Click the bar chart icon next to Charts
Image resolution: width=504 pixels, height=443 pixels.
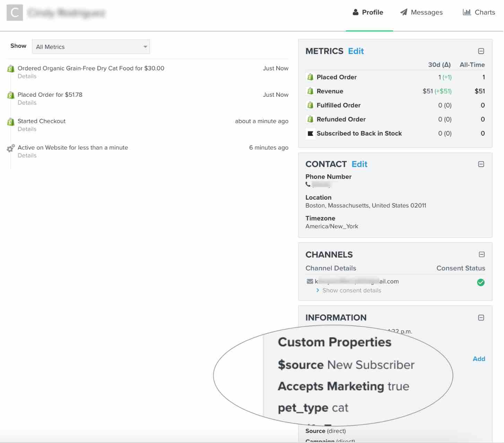[x=467, y=12]
